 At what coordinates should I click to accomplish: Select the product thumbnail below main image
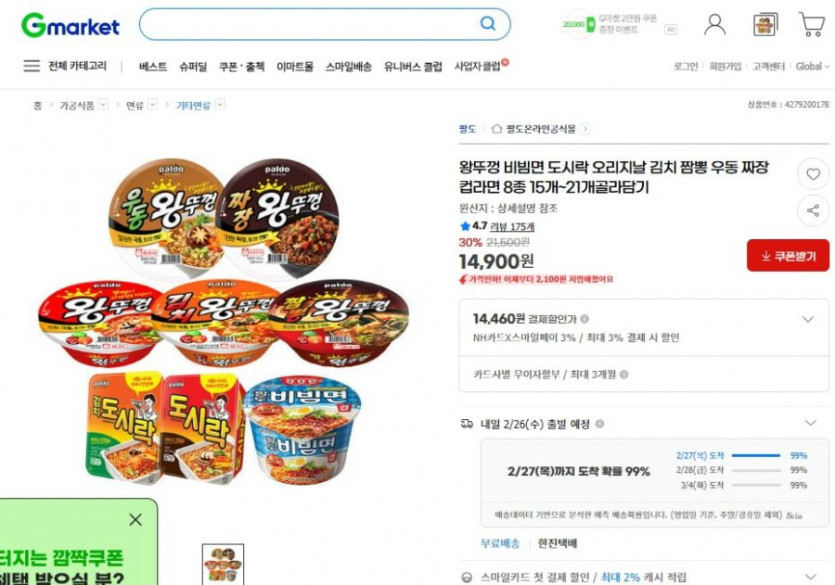(223, 564)
